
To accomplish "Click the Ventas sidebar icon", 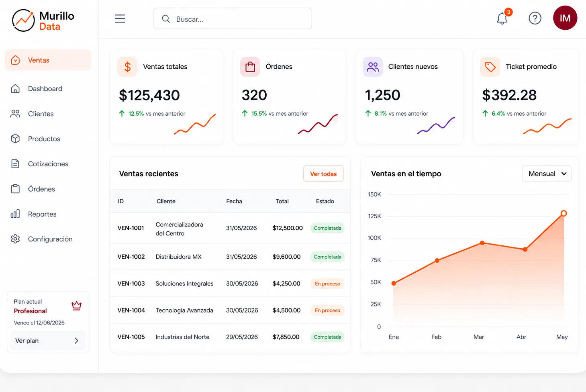I will [15, 60].
